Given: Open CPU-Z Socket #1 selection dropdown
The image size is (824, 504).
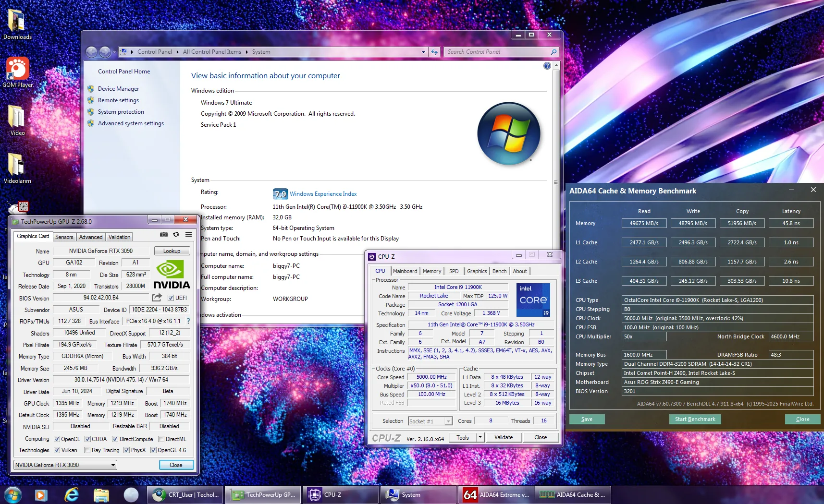Looking at the screenshot, I should 430,421.
